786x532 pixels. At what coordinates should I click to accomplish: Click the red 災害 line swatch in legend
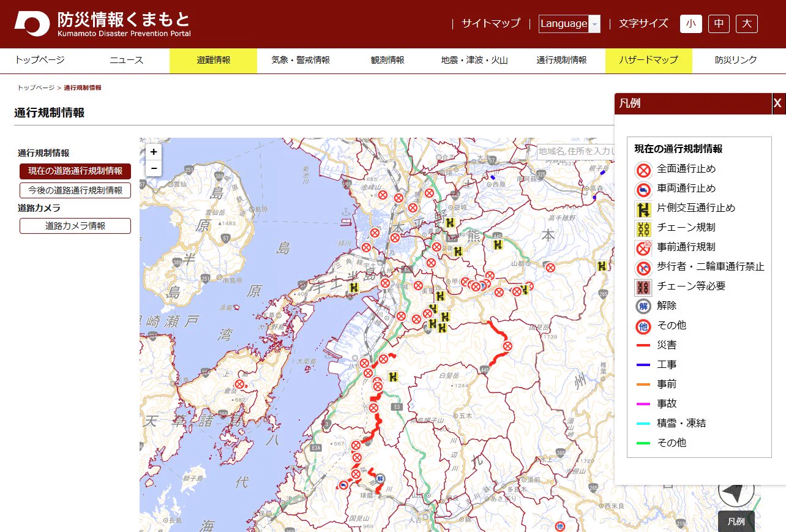(643, 345)
